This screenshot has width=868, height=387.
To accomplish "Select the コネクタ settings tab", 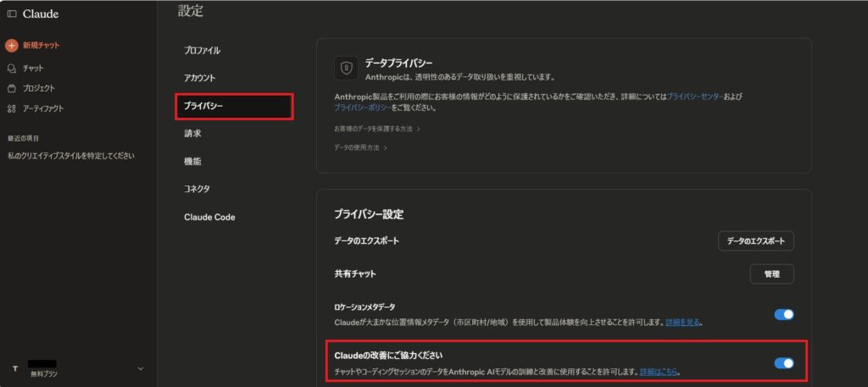I will coord(197,189).
